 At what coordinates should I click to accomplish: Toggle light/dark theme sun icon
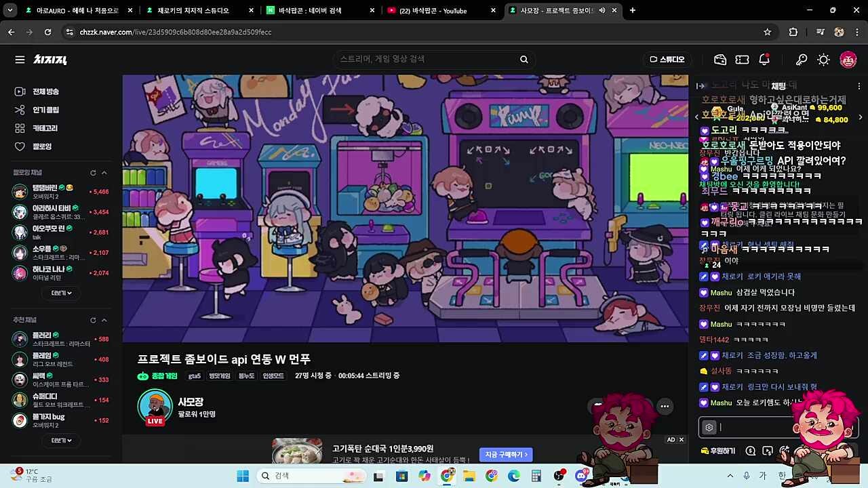point(823,60)
